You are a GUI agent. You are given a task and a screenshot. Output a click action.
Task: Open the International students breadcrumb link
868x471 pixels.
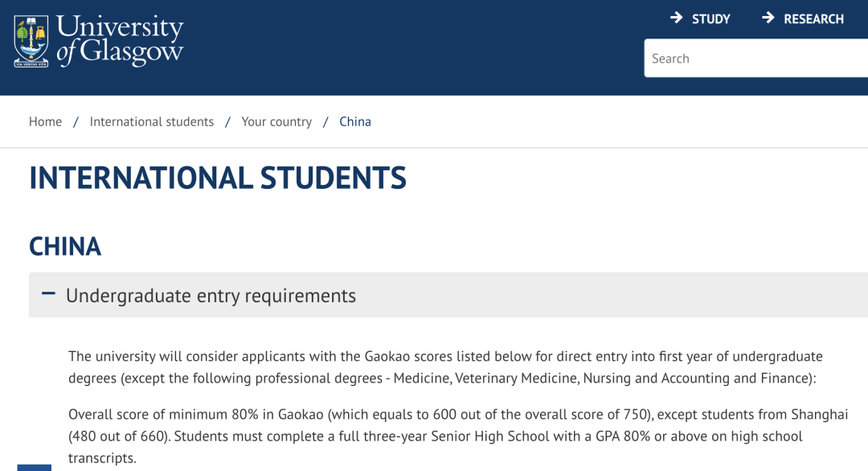tap(152, 121)
